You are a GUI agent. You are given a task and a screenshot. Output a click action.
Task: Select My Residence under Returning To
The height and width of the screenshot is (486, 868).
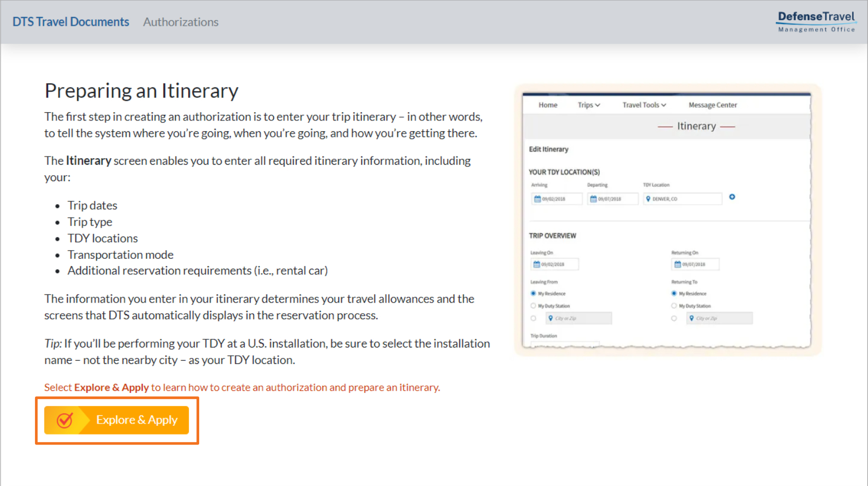[674, 294]
